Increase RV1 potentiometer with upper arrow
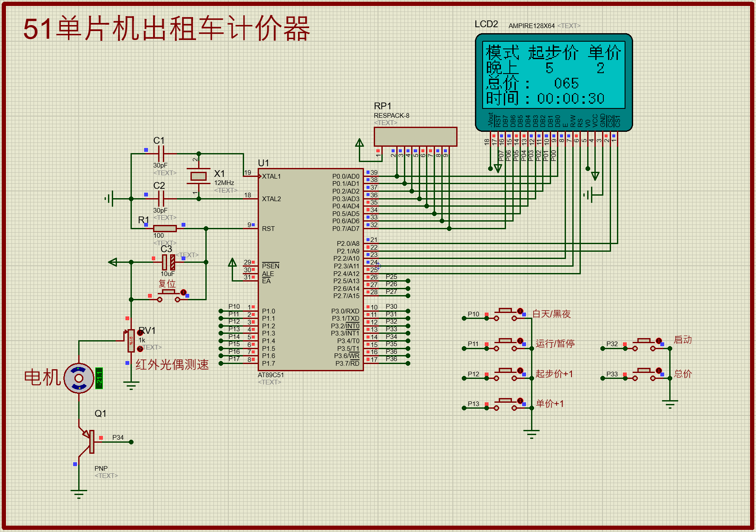The width and height of the screenshot is (756, 532). 140,333
